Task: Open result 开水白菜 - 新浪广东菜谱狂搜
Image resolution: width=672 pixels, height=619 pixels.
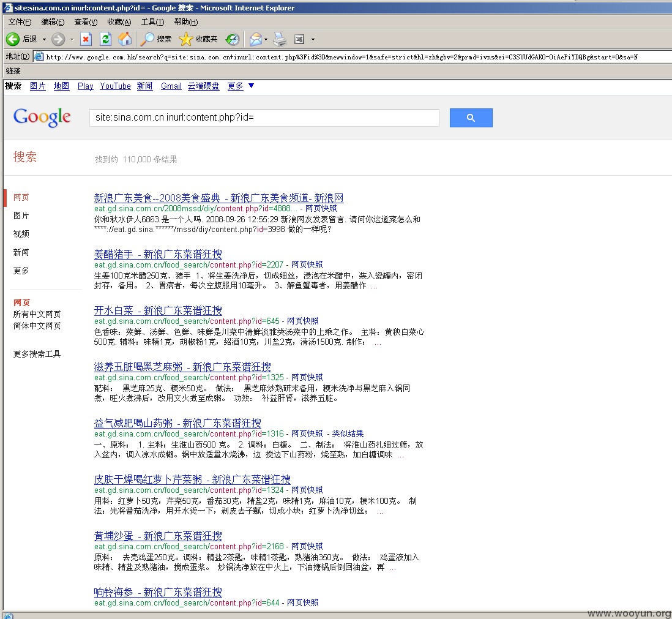Action: click(158, 310)
